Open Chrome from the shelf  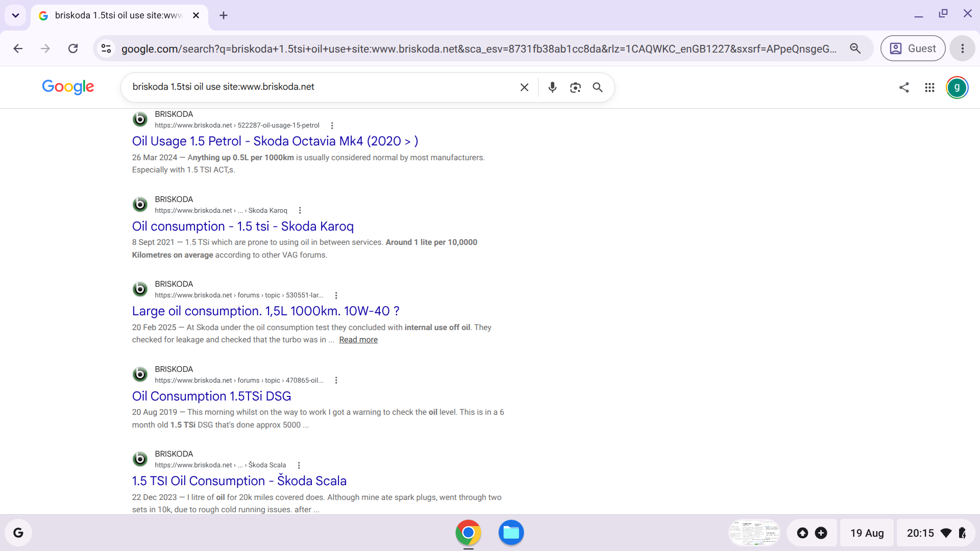tap(468, 533)
